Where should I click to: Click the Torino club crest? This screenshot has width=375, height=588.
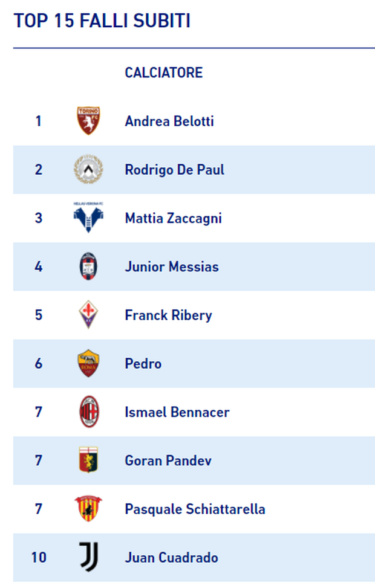coord(88,121)
